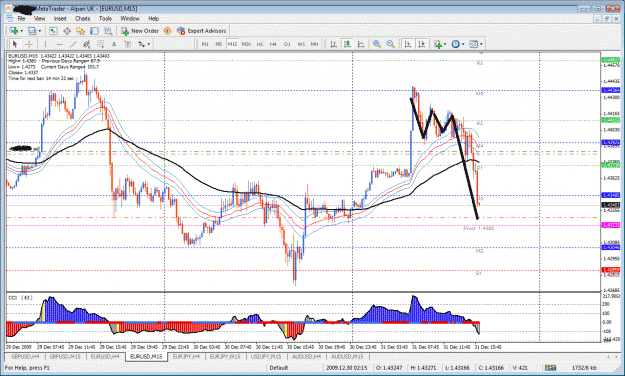Open the Charts menu
The height and width of the screenshot is (376, 625).
[x=83, y=18]
